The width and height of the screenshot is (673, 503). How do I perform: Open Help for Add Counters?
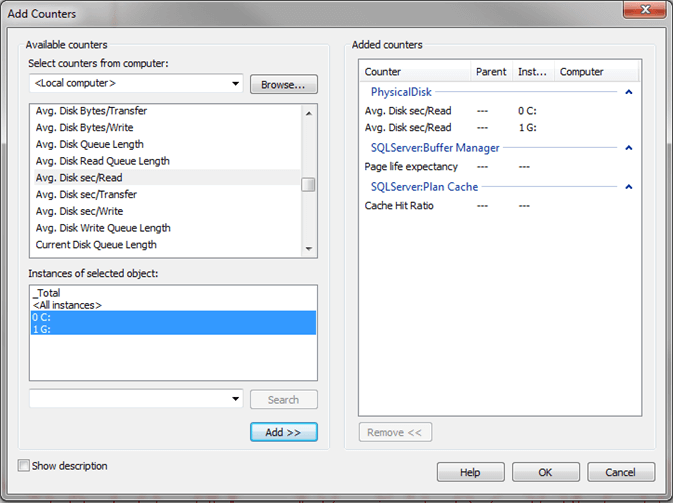coord(470,472)
